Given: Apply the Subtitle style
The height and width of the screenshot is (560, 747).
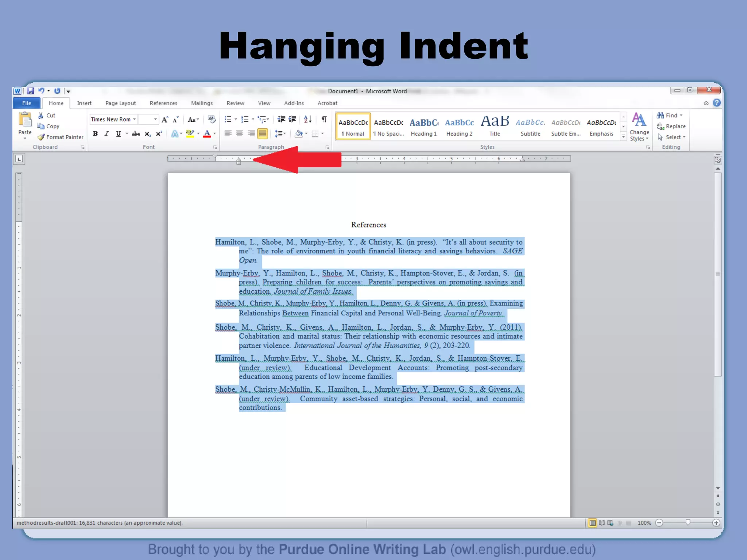Looking at the screenshot, I should point(530,127).
